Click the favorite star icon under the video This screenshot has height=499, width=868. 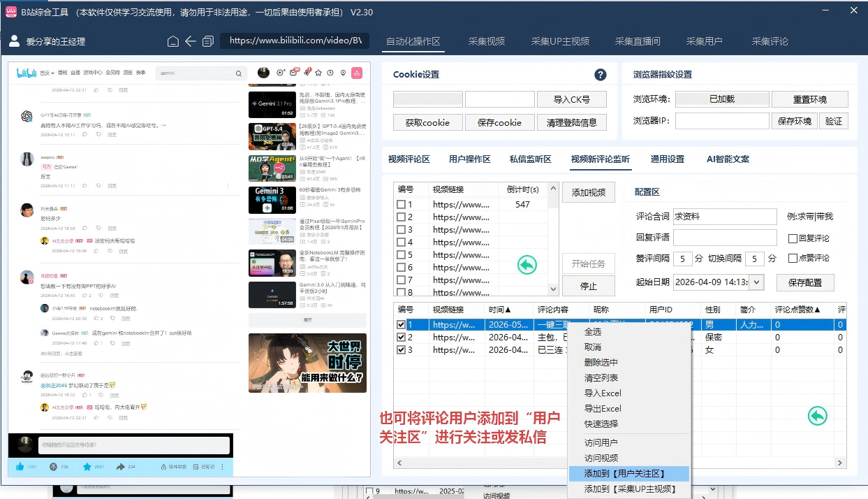point(87,466)
